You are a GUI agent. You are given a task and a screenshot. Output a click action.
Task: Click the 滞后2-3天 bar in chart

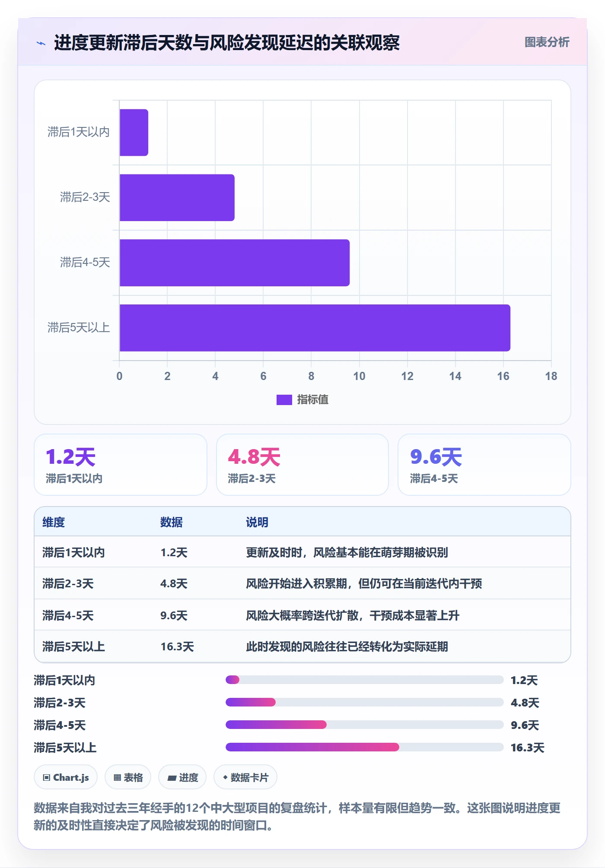click(x=177, y=198)
